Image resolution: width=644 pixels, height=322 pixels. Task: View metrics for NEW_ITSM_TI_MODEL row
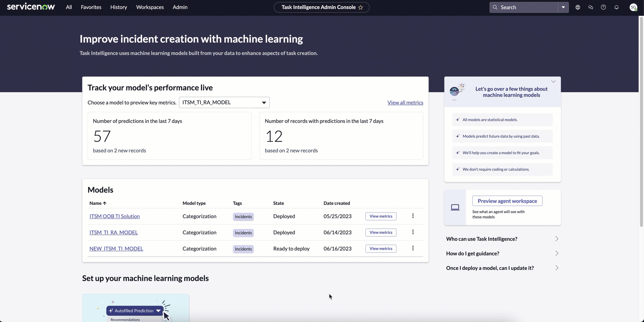381,249
